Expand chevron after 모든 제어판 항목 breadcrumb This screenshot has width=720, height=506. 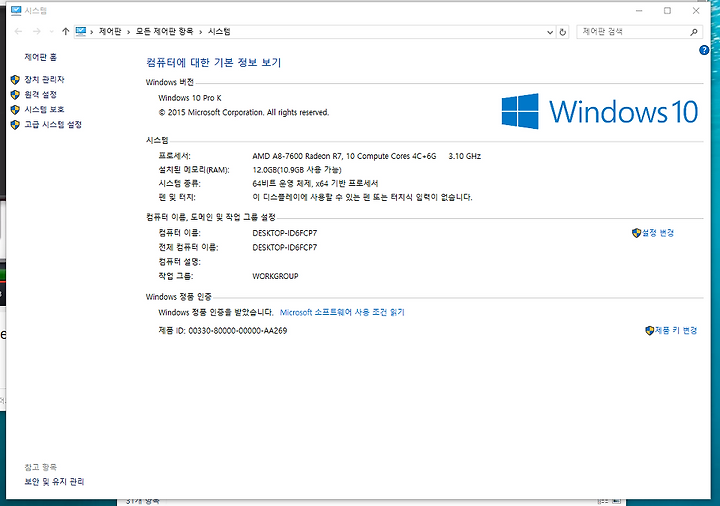201,32
